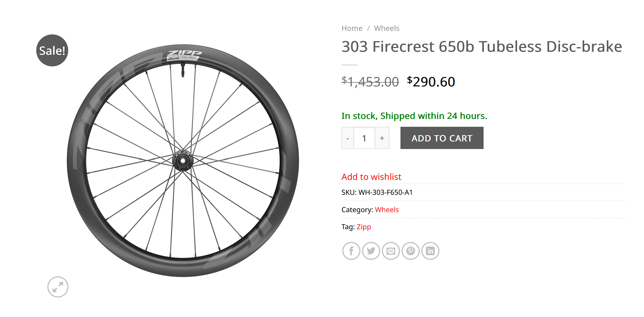Go to Home breadcrumb
The height and width of the screenshot is (317, 644).
pyautogui.click(x=352, y=28)
